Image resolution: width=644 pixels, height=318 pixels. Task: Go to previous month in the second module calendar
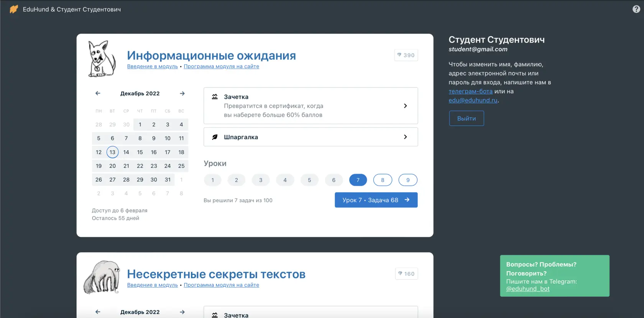click(98, 312)
